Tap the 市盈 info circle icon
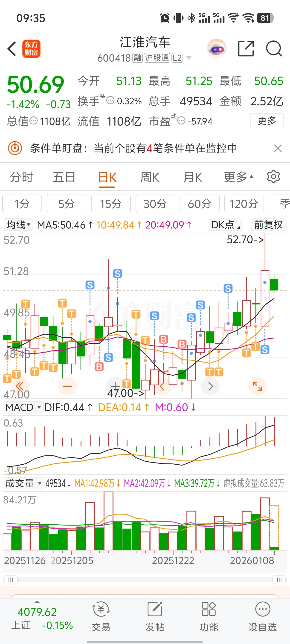This screenshot has height=644, width=290. pyautogui.click(x=181, y=121)
